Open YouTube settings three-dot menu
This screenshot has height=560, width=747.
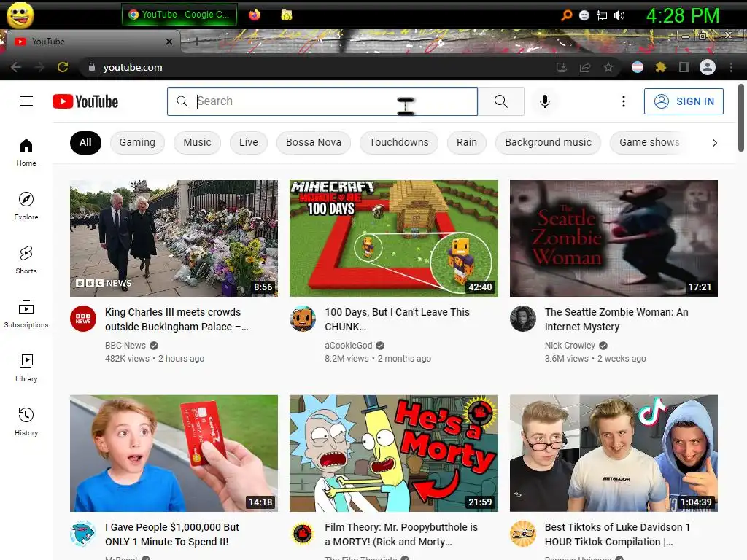[624, 101]
